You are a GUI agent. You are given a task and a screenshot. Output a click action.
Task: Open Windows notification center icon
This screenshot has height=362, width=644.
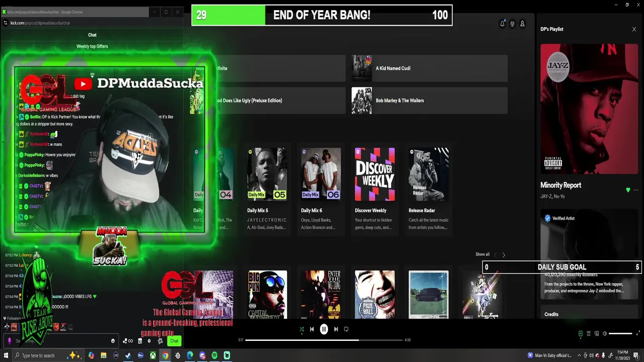pos(636,355)
